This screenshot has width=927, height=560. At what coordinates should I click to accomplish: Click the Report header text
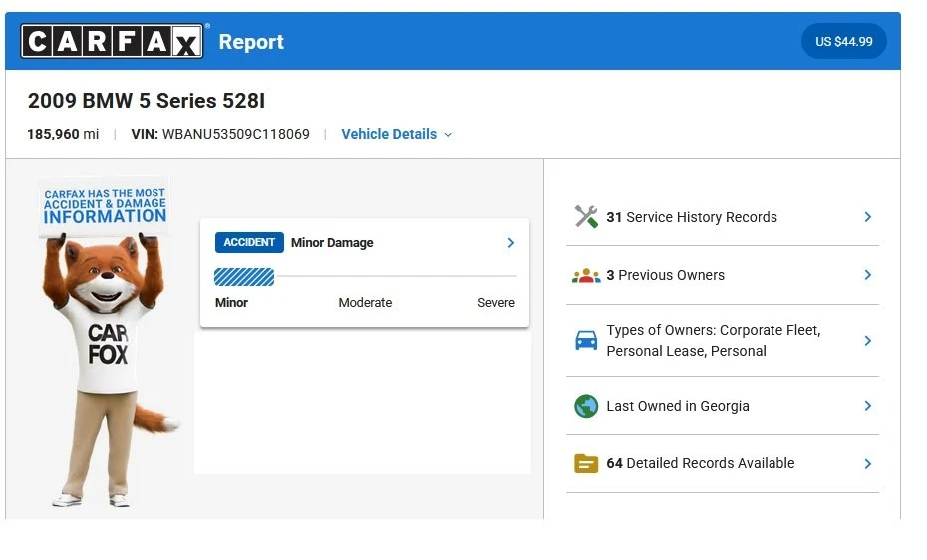tap(251, 41)
